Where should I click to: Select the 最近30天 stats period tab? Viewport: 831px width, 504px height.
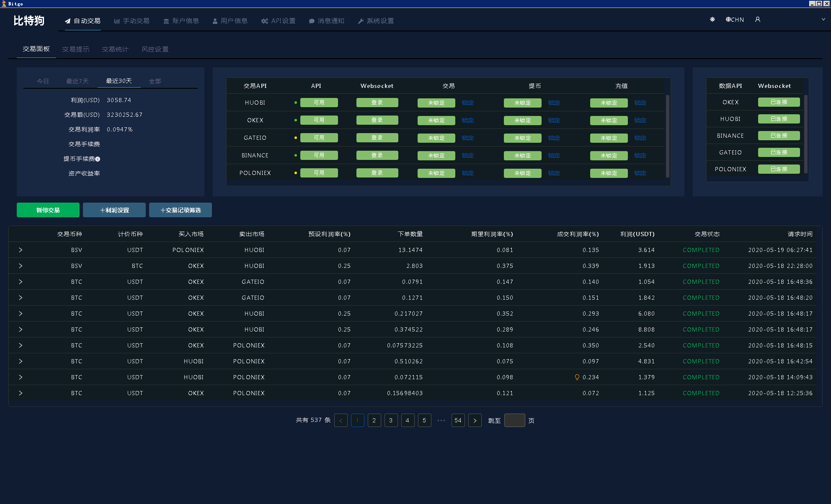click(119, 81)
